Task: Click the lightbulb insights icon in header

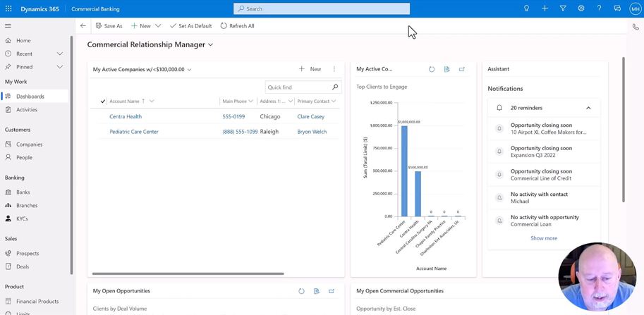Action: pos(526,8)
